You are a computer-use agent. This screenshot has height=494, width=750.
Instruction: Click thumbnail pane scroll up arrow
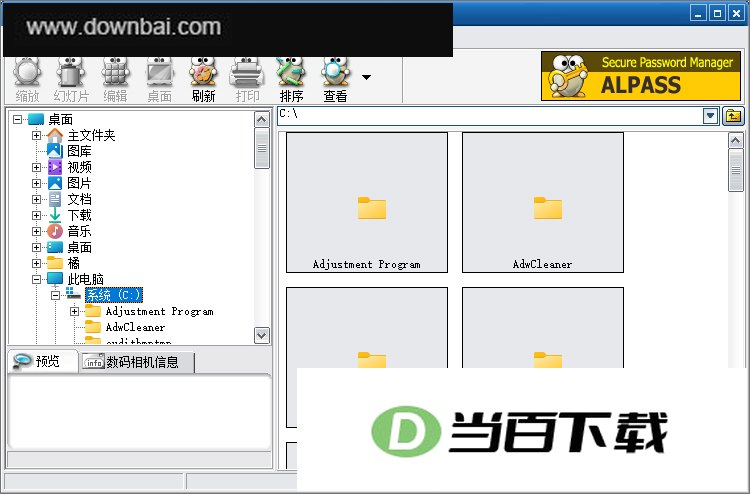coord(736,141)
